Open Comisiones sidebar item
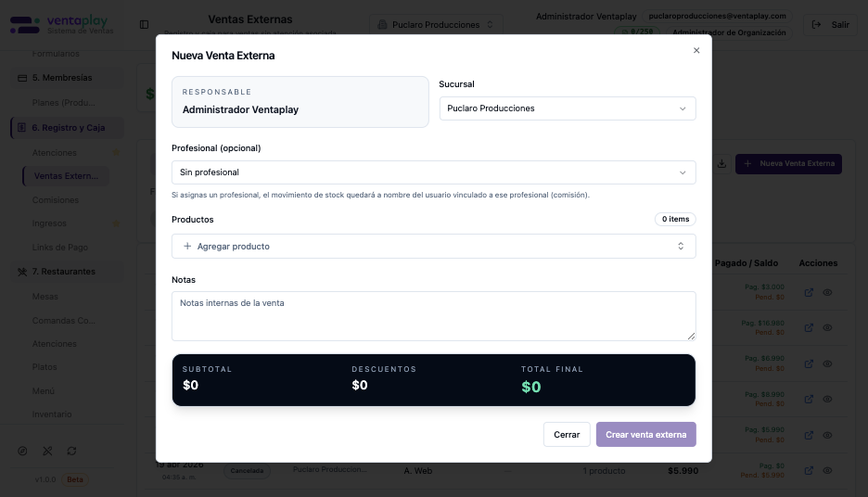This screenshot has height=497, width=868. pos(56,200)
